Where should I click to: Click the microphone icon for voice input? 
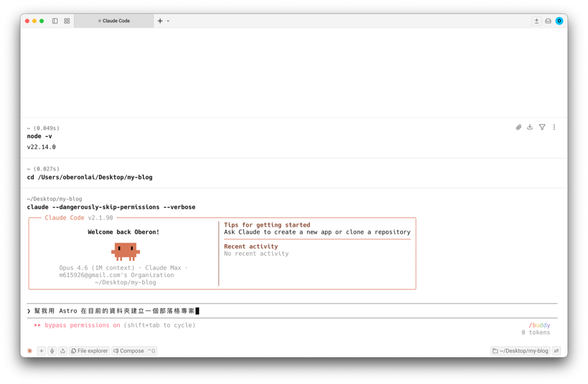[x=52, y=351]
